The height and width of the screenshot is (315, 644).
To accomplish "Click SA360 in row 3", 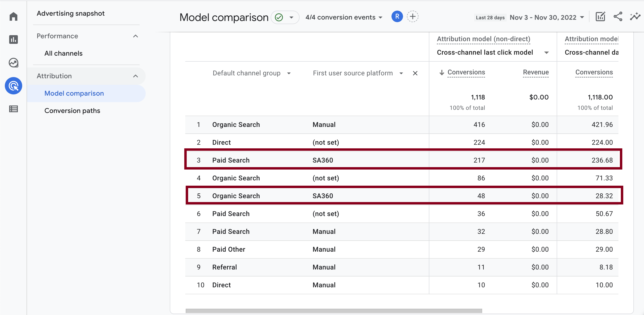I will pyautogui.click(x=323, y=160).
